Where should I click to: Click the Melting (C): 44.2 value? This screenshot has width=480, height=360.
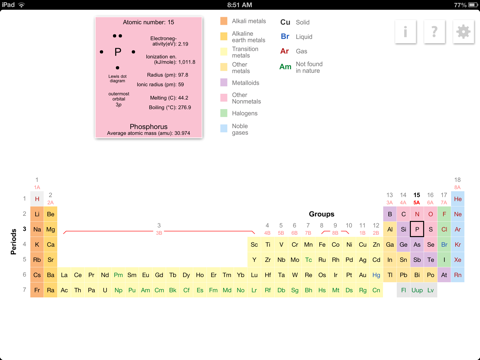click(x=169, y=98)
